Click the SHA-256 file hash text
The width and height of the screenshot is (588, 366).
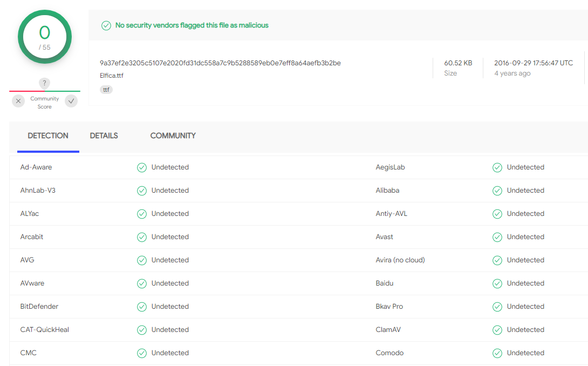(x=220, y=63)
